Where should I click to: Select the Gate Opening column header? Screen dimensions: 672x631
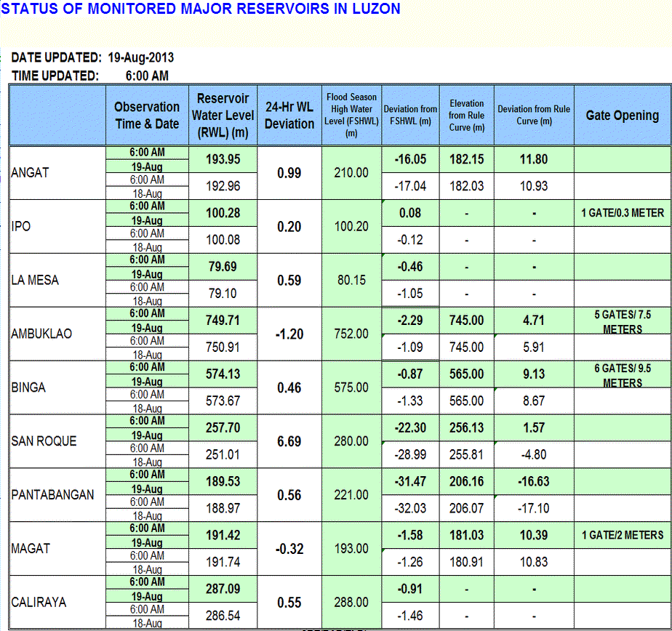[622, 116]
